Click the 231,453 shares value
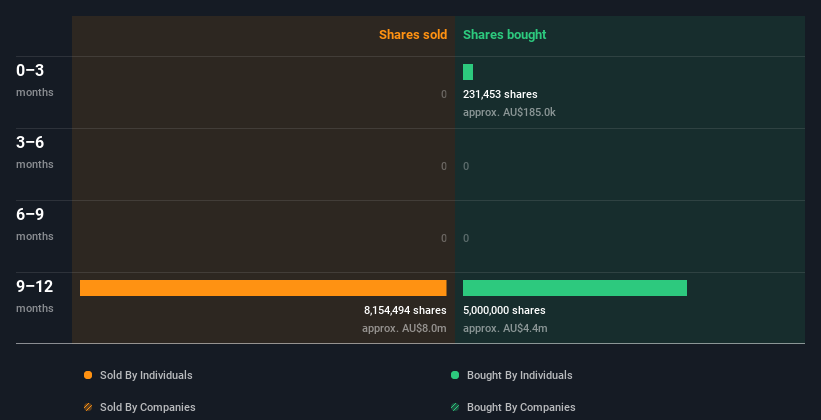This screenshot has width=821, height=420. (x=500, y=94)
